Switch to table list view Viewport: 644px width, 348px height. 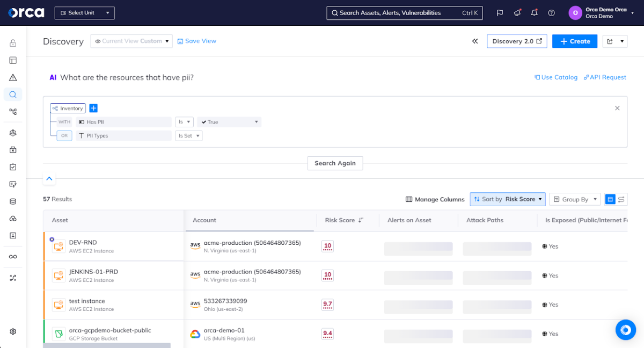pyautogui.click(x=610, y=199)
